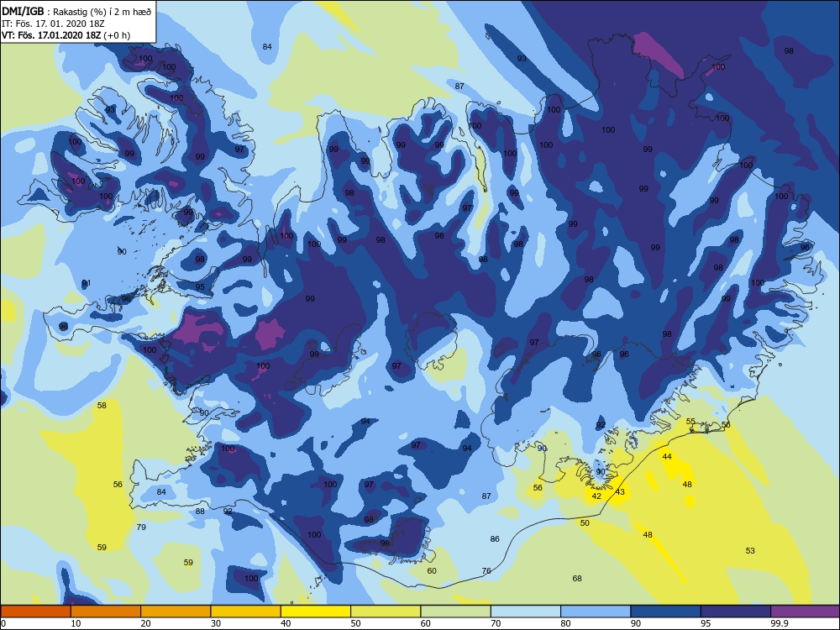The height and width of the screenshot is (630, 840).
Task: Choose the 30–40 golden legend swatch
Action: pyautogui.click(x=246, y=612)
